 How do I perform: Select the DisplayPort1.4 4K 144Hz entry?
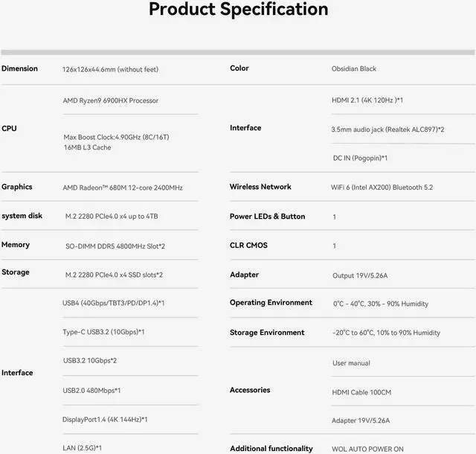[x=105, y=420]
